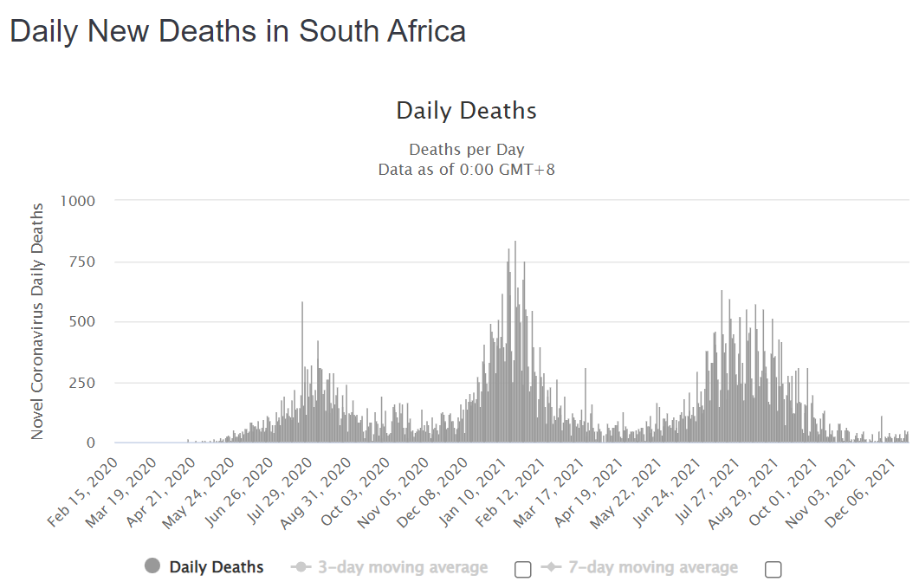Viewport: 919px width, 588px height.
Task: Toggle the Daily Deaths legend label
Action: 217,567
